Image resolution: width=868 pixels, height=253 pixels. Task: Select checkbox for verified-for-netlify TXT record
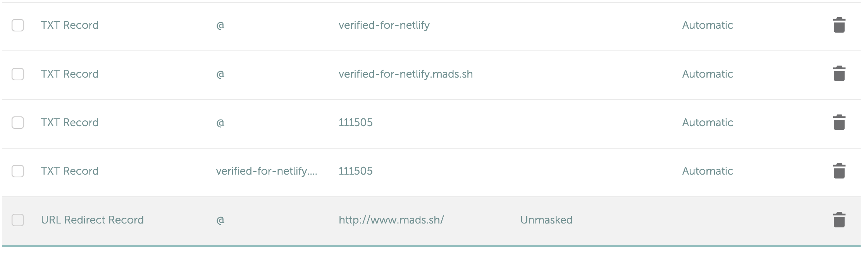[18, 25]
